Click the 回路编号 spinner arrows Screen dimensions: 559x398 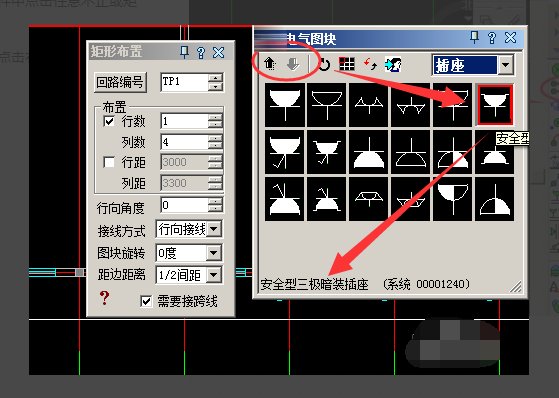[215, 82]
